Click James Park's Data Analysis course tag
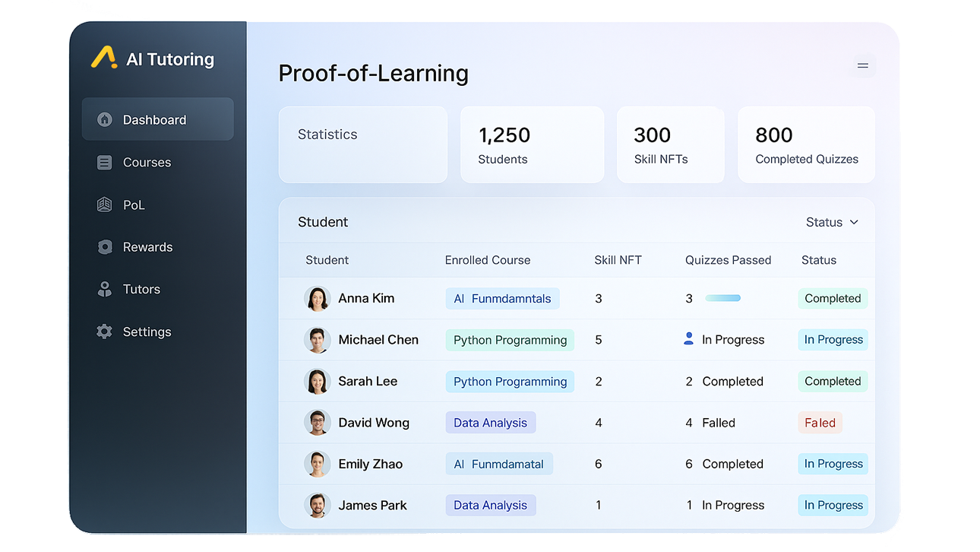 click(490, 505)
